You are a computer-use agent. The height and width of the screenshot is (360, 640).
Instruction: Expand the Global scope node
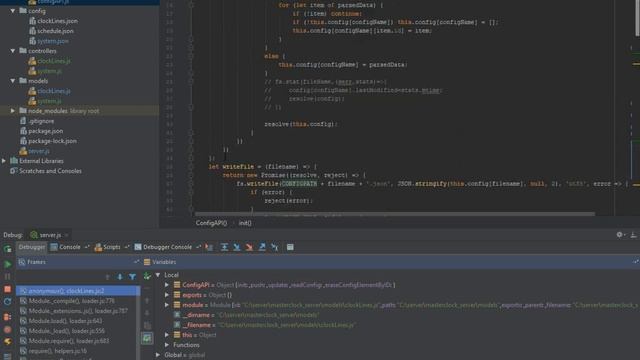click(x=158, y=355)
